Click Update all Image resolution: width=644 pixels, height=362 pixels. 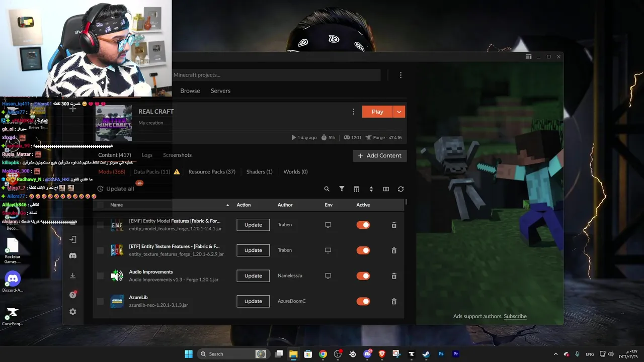(115, 189)
